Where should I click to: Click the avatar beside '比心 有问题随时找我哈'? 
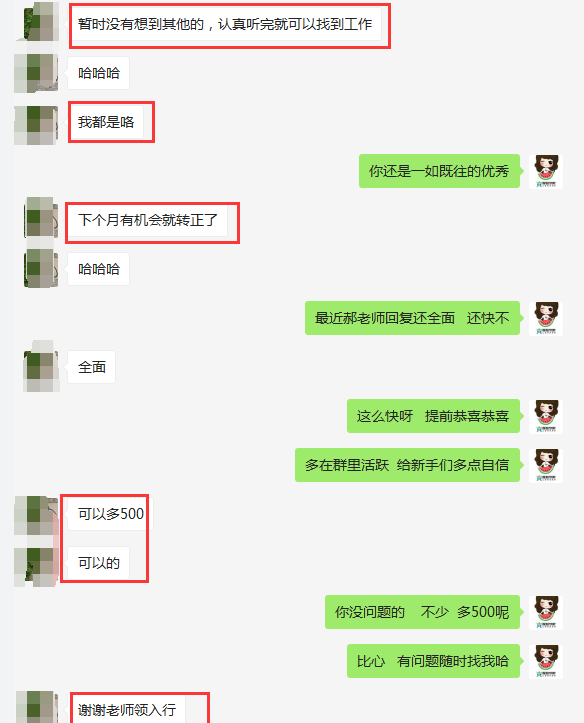pos(546,661)
